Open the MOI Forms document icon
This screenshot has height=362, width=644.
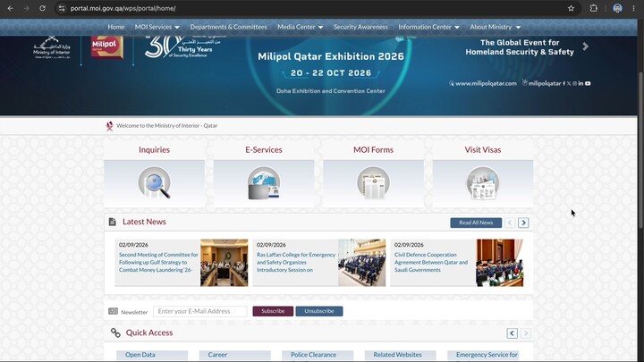coord(373,182)
